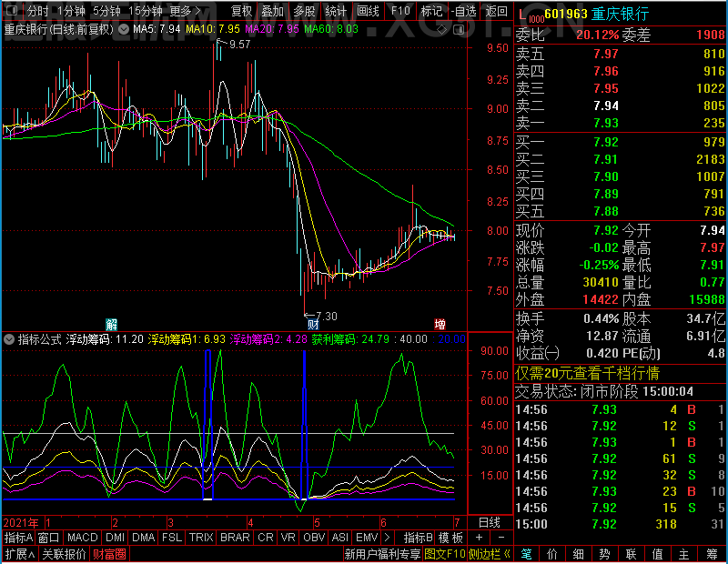Expand 更多 timeframe options

pos(186,10)
